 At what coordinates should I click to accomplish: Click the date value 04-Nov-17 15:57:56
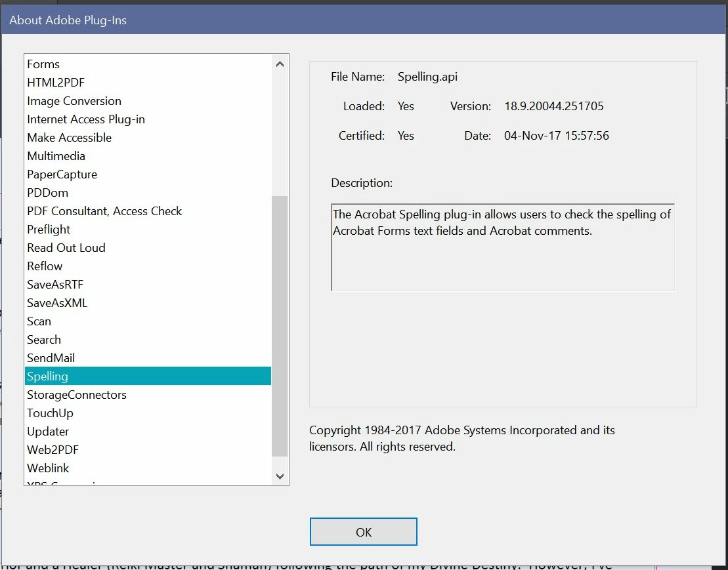556,135
